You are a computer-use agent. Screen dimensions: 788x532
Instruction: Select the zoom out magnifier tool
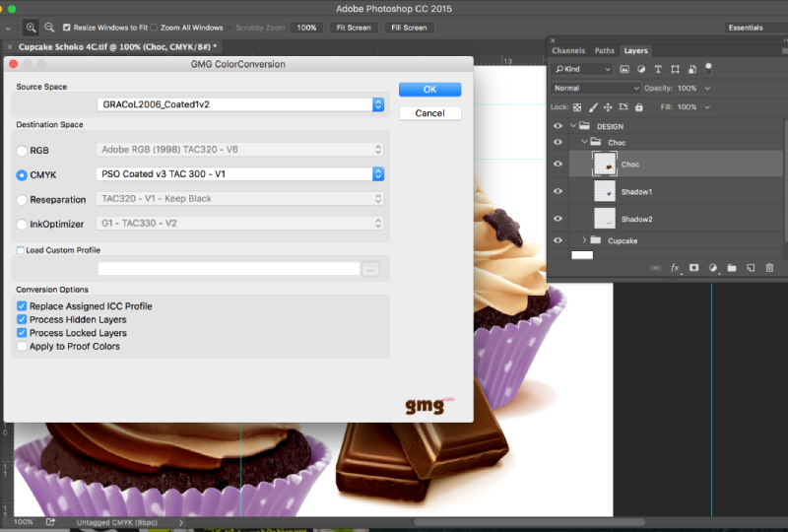49,28
